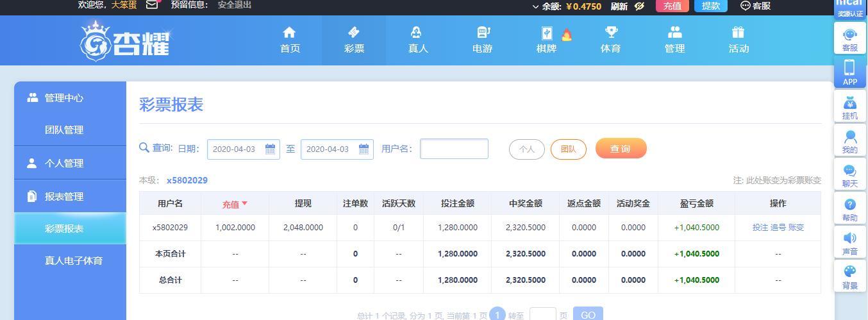The height and width of the screenshot is (320, 868).
Task: Open the 彩票 lottery nav item
Action: point(354,40)
